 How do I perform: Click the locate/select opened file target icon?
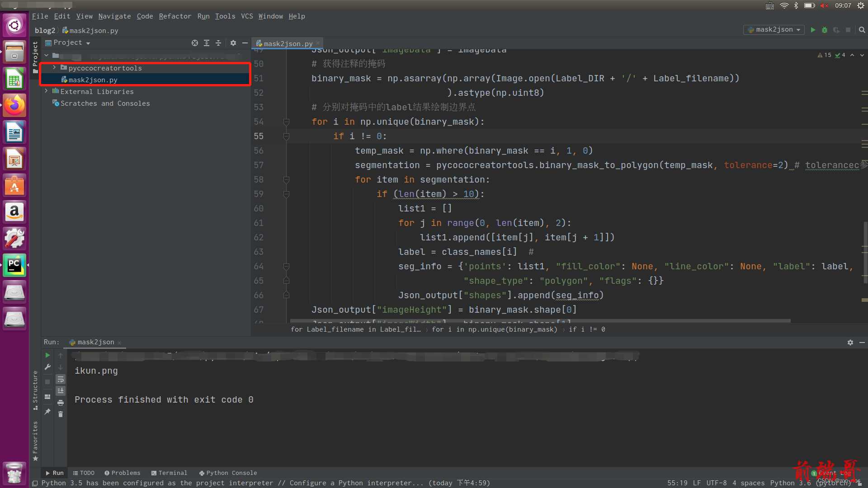[x=195, y=43]
